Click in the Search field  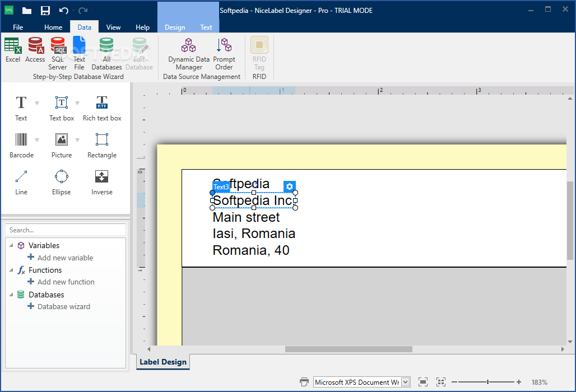[66, 230]
